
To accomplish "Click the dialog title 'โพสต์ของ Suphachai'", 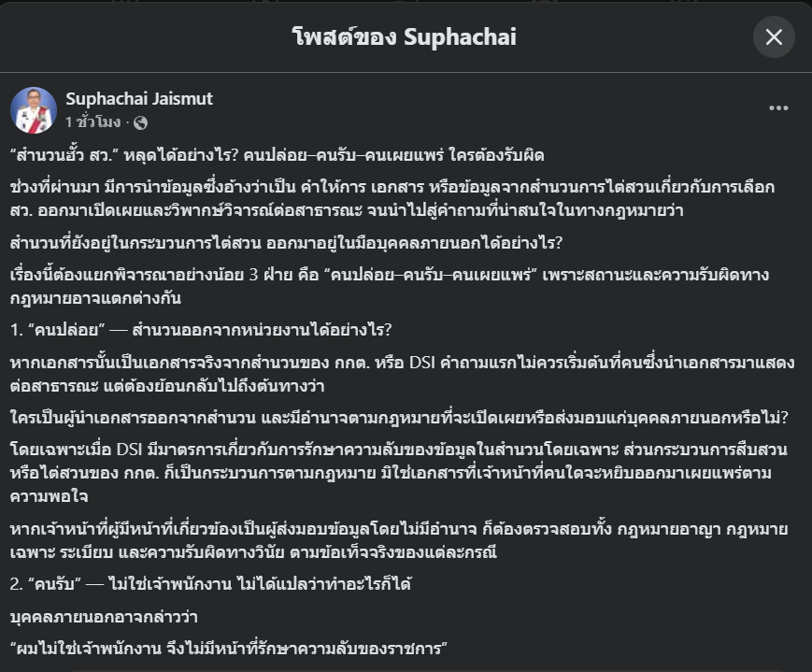I will [x=405, y=36].
